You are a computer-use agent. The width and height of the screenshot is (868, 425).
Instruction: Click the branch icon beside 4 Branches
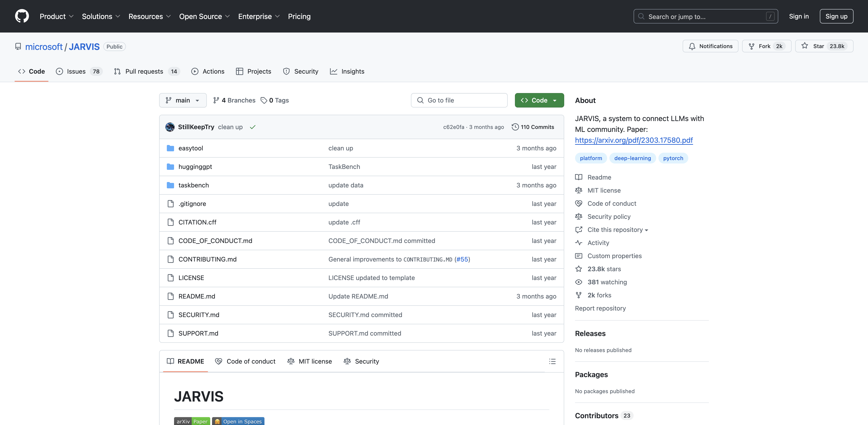216,100
